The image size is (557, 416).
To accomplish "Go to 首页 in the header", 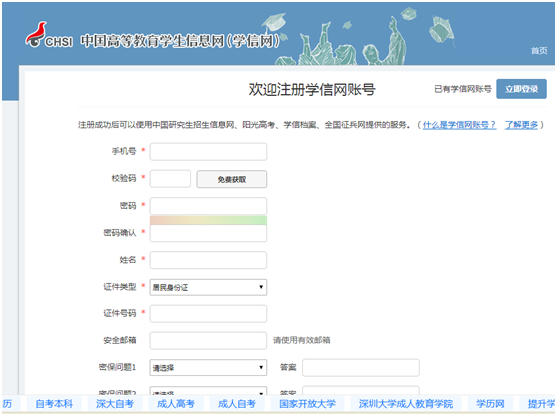I will (539, 51).
